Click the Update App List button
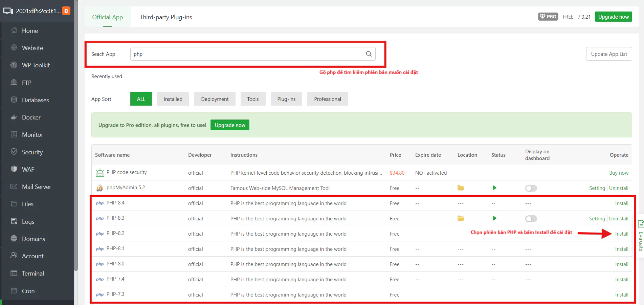The width and height of the screenshot is (644, 305). (x=609, y=54)
